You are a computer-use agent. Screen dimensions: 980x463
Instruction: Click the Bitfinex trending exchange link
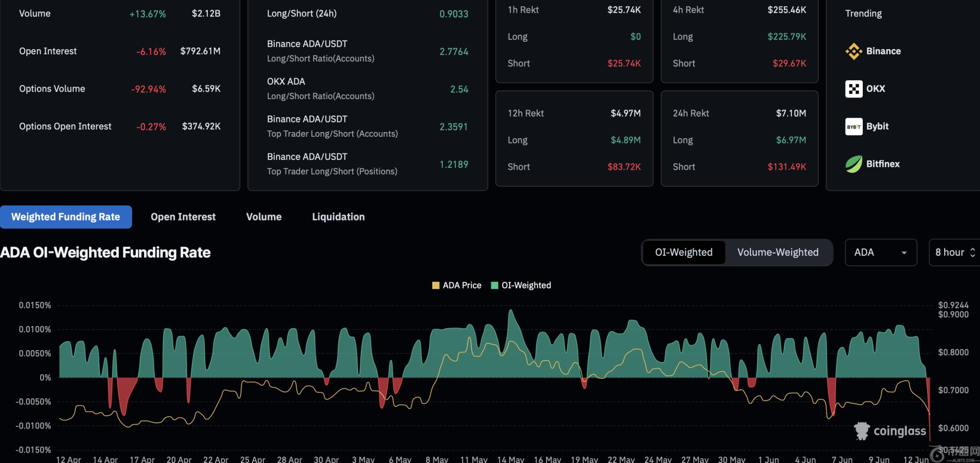pyautogui.click(x=882, y=164)
